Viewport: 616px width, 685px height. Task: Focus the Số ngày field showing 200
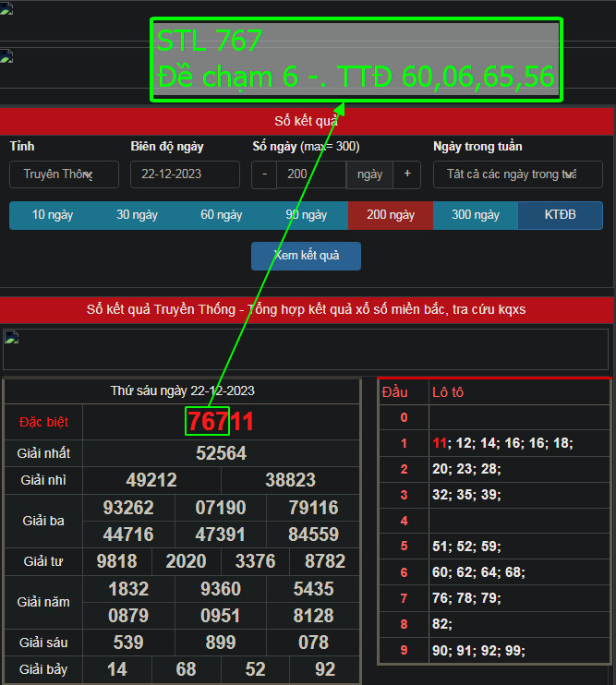click(x=310, y=174)
